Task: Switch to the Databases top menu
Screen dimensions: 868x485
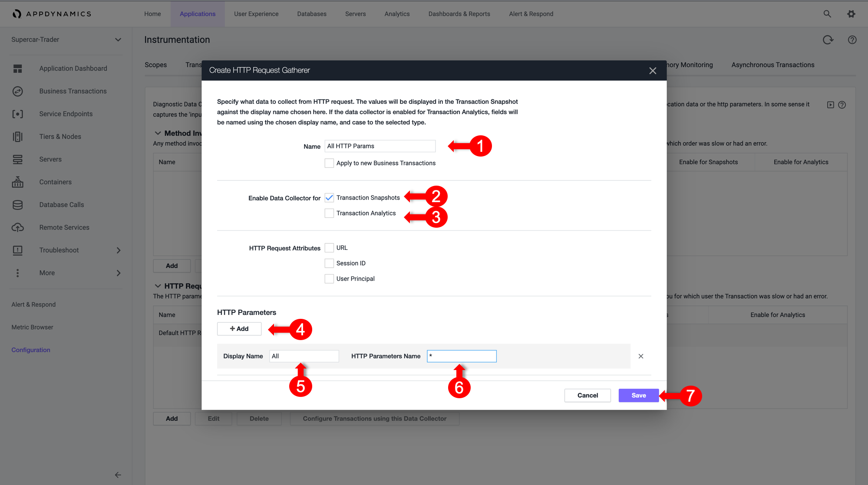Action: click(x=312, y=14)
